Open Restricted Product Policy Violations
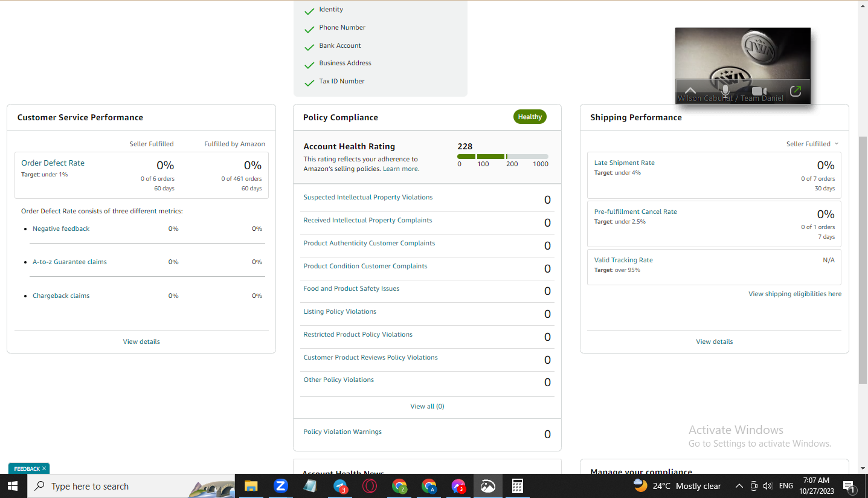The image size is (868, 498). [358, 334]
